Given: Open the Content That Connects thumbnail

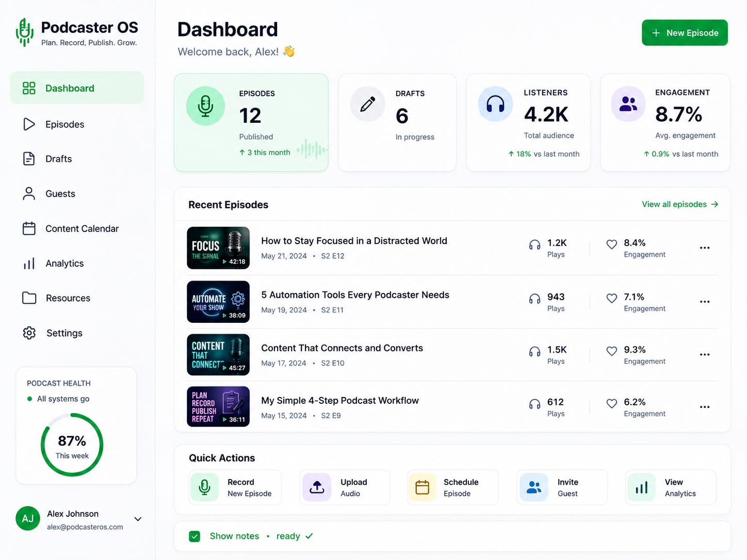Looking at the screenshot, I should point(218,355).
